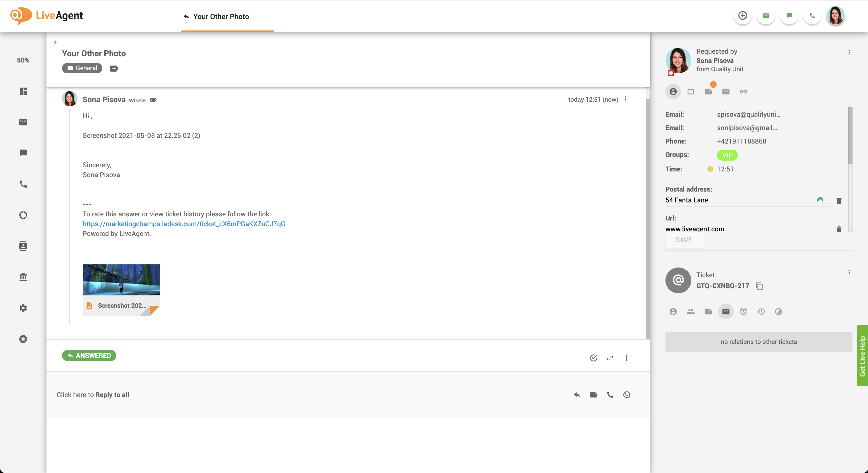Image resolution: width=868 pixels, height=473 pixels.
Task: Open the Tickets mail icon in sidebar
Action: pos(23,122)
